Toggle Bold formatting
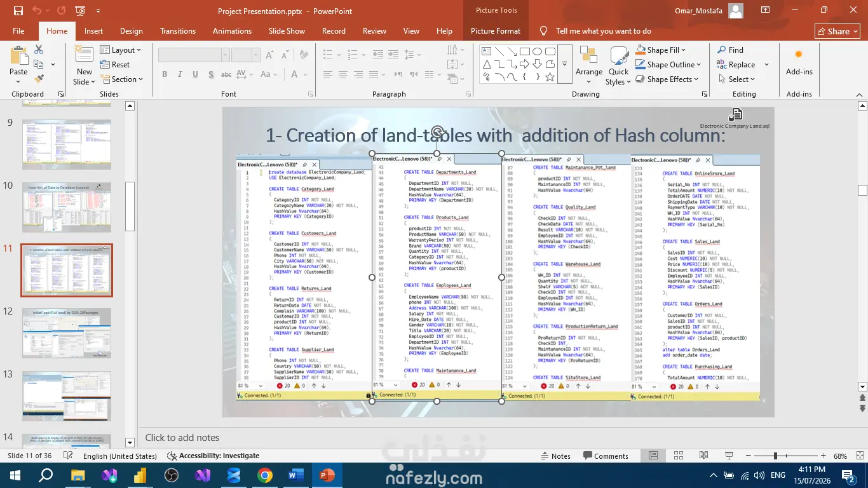The height and width of the screenshot is (488, 868). [x=165, y=74]
